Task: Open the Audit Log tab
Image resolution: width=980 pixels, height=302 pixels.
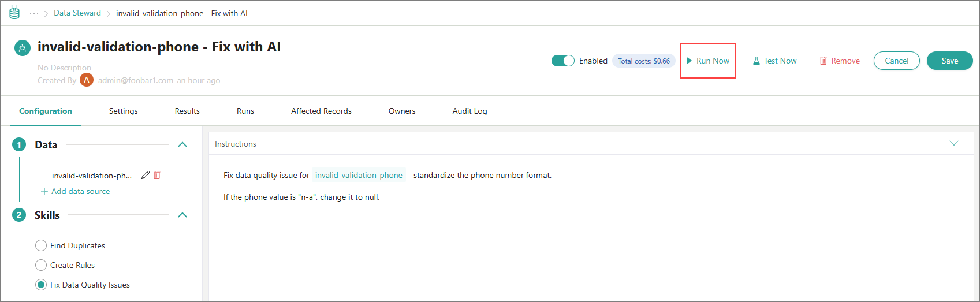Action: coord(469,111)
